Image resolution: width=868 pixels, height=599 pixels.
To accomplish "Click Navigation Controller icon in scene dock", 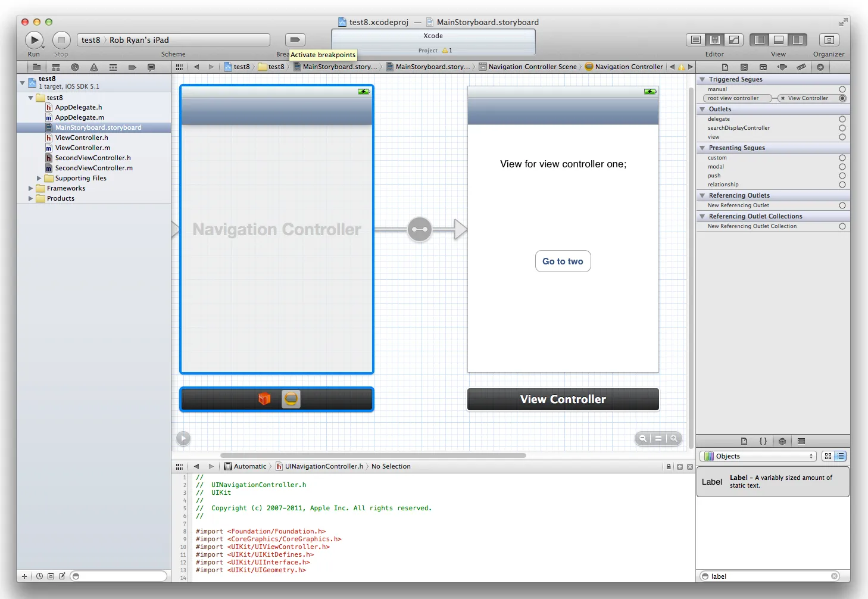I will tap(291, 399).
